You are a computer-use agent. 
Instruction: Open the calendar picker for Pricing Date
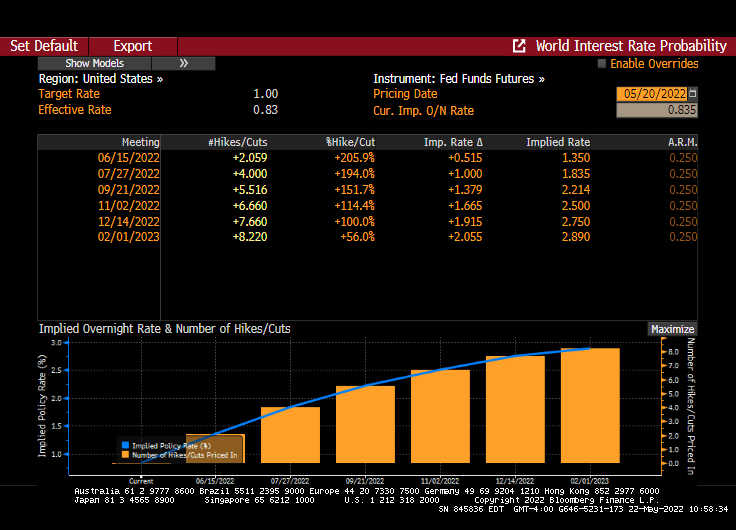point(693,93)
